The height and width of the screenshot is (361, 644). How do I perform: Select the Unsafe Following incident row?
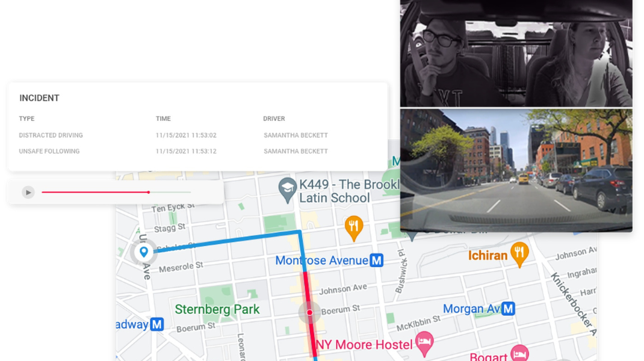(x=197, y=151)
